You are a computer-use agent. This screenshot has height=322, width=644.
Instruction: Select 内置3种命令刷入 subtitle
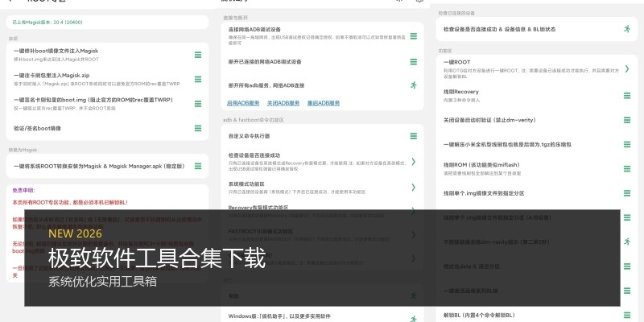tap(461, 100)
